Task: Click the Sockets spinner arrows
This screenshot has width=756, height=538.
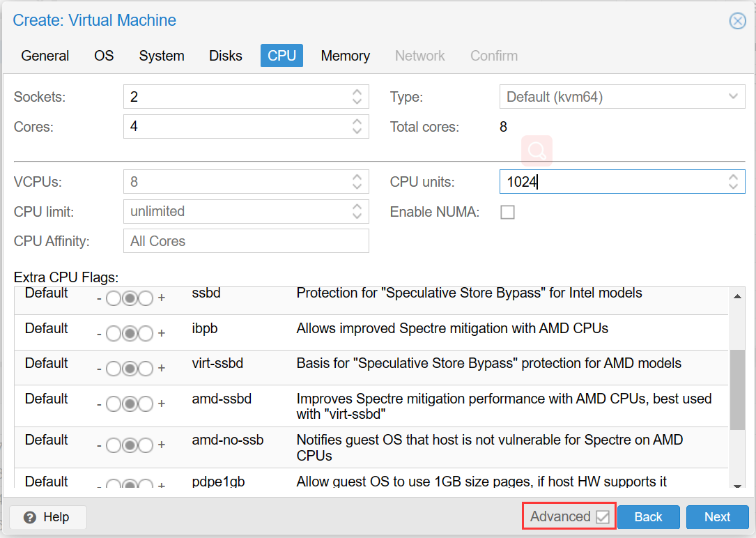Action: click(357, 97)
